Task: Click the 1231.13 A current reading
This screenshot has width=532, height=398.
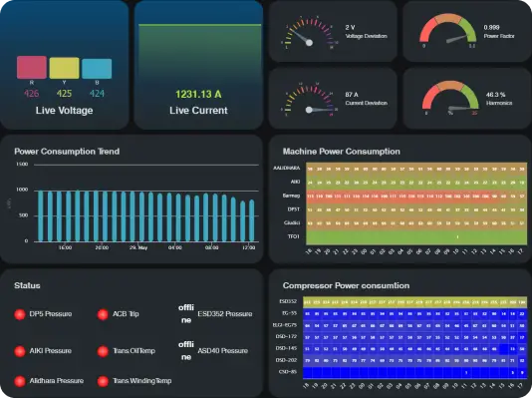Action: [198, 94]
